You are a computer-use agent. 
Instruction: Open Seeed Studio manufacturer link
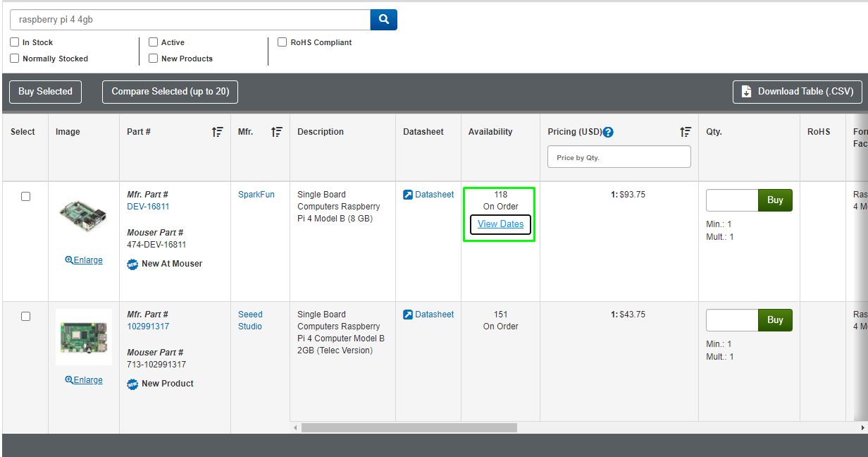[250, 320]
